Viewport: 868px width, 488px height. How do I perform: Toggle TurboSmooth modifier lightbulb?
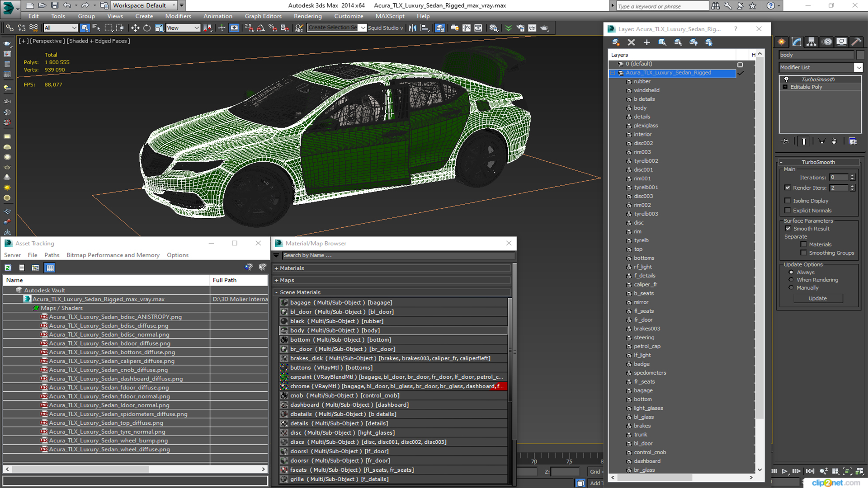point(786,79)
